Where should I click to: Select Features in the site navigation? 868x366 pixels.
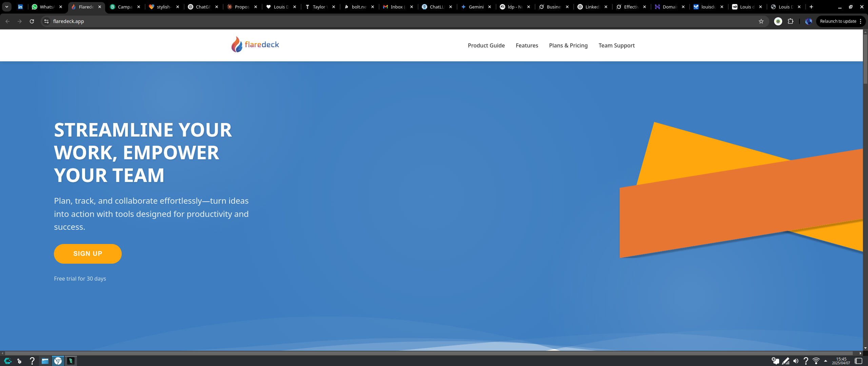pos(527,45)
